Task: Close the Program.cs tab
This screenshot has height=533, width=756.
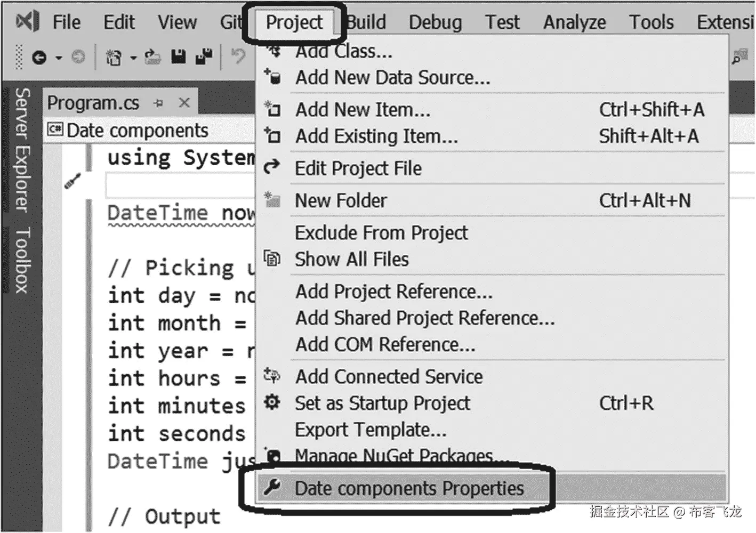Action: (x=184, y=102)
